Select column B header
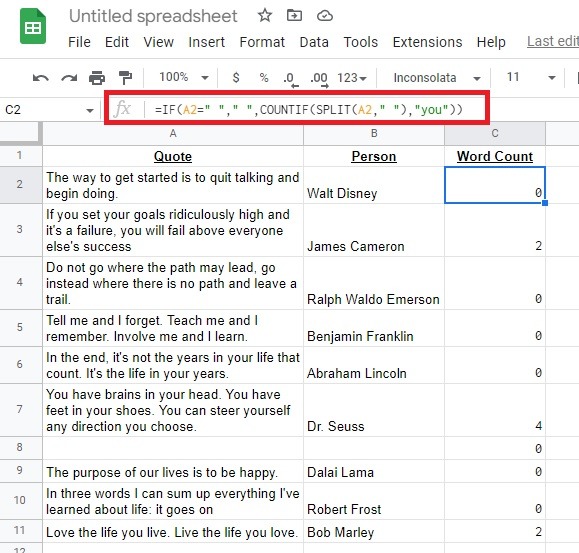Image resolution: width=579 pixels, height=553 pixels. [x=374, y=133]
